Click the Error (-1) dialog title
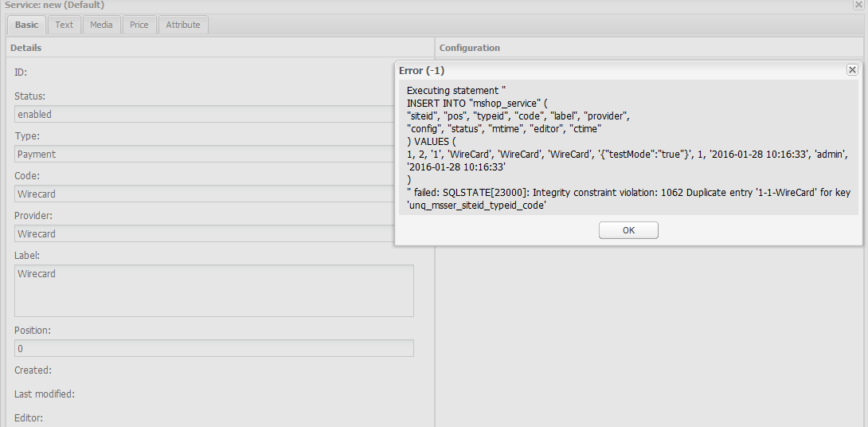The image size is (868, 427). click(422, 70)
